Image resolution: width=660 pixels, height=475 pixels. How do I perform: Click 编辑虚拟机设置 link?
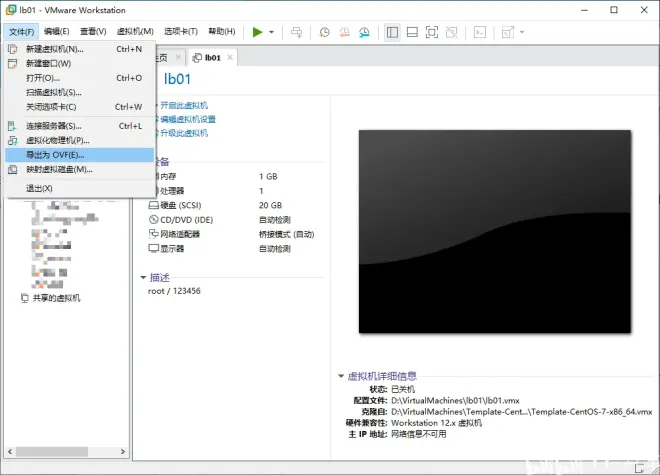click(x=188, y=119)
